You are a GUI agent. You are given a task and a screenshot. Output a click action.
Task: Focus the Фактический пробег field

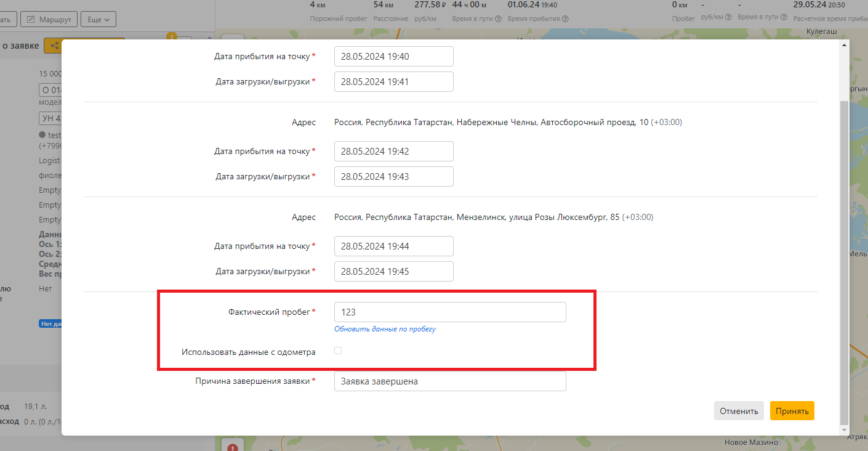click(x=450, y=312)
